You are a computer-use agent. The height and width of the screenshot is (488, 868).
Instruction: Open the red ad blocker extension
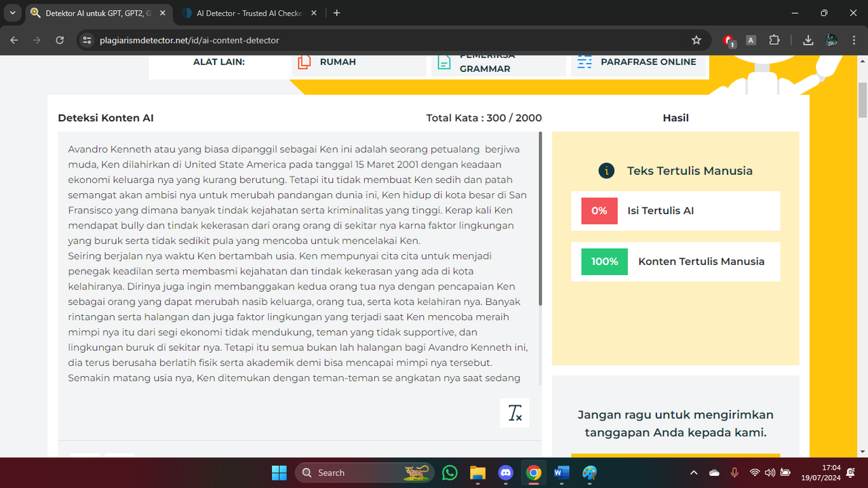(728, 41)
